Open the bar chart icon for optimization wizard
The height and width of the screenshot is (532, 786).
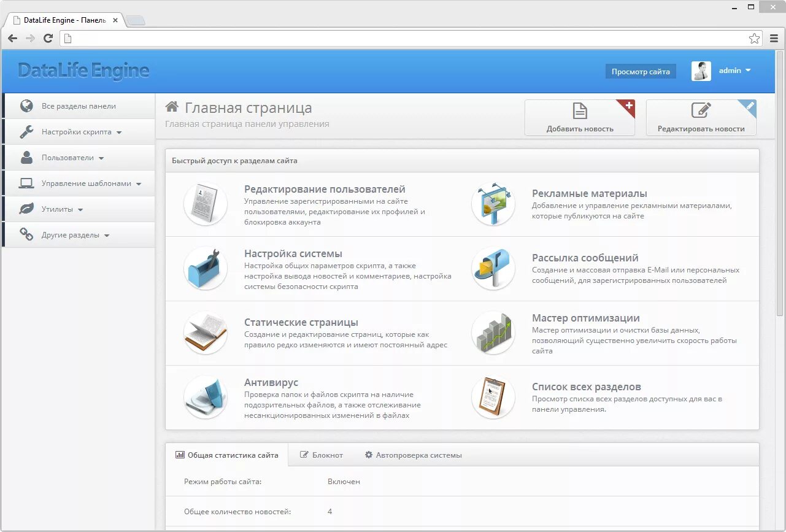point(493,333)
